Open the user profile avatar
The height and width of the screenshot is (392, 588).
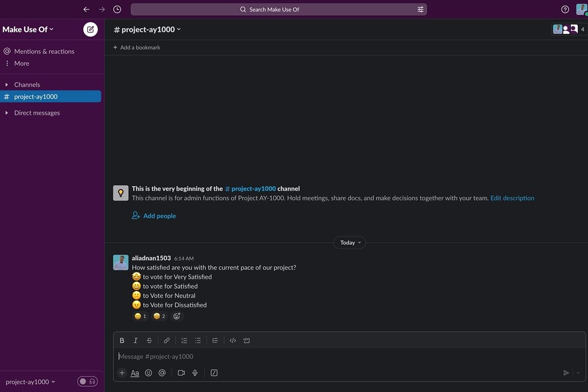(x=582, y=9)
